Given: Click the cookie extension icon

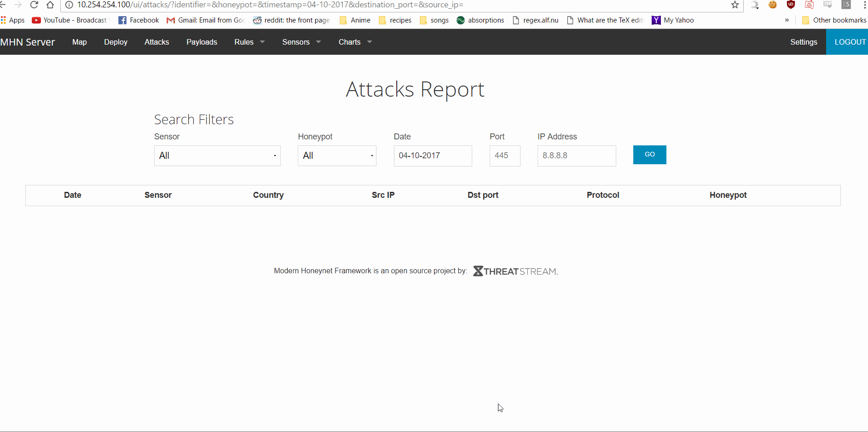Looking at the screenshot, I should pos(773,5).
